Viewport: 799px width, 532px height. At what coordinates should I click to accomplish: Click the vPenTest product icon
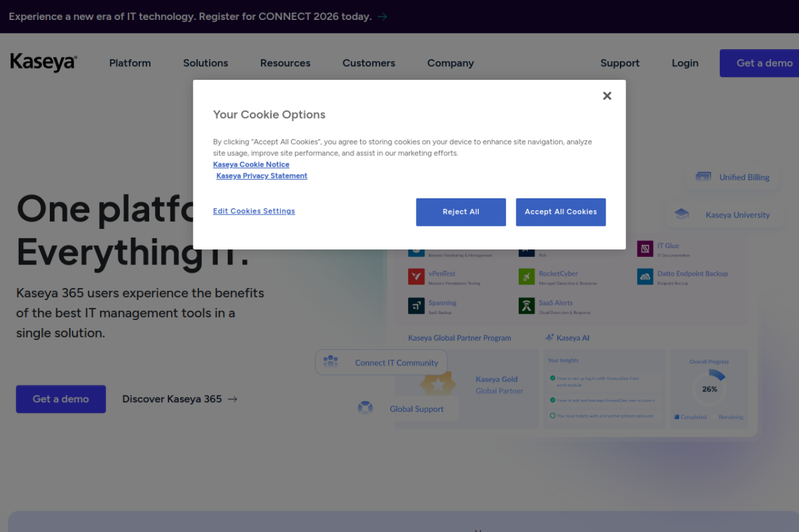point(416,277)
